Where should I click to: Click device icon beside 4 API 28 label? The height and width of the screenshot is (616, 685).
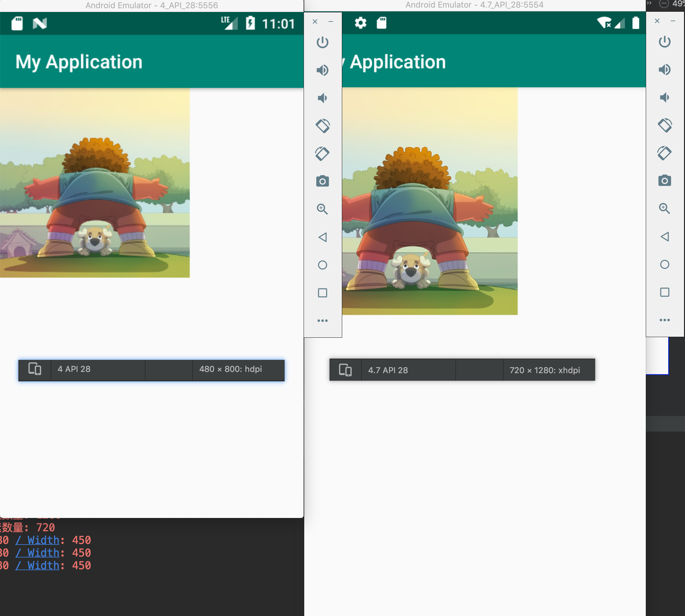(x=34, y=369)
